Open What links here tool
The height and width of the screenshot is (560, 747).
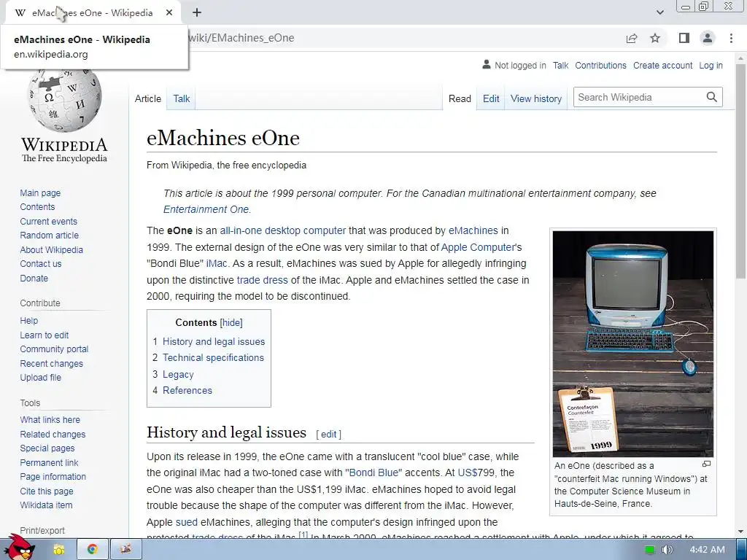tap(50, 420)
